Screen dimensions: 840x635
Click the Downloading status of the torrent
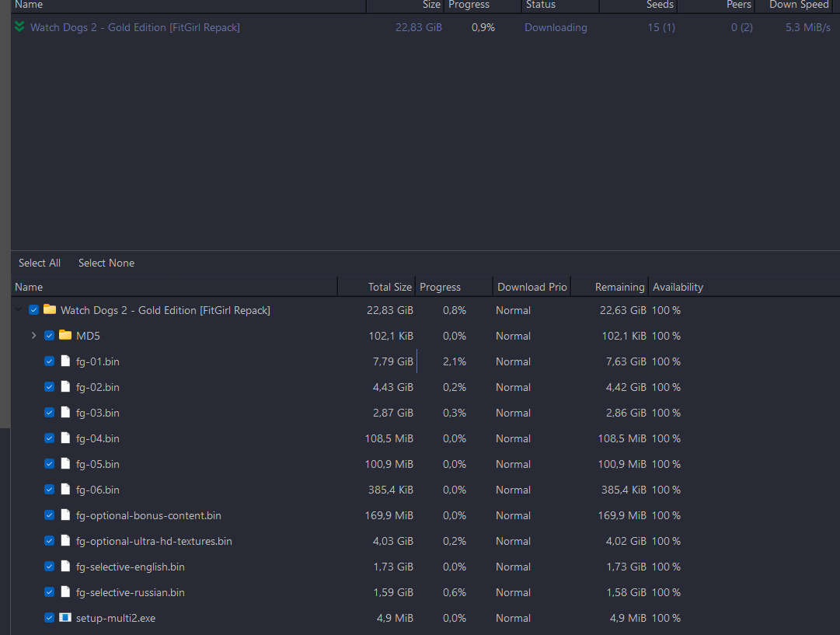[x=556, y=27]
